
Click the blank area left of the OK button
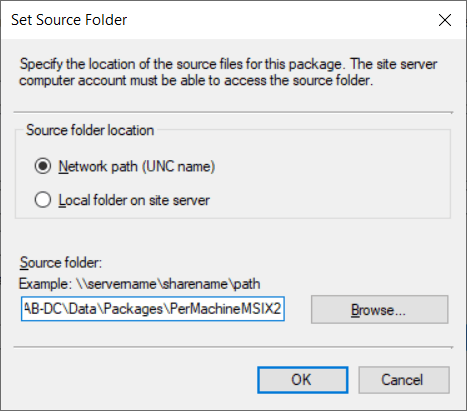tap(133, 380)
